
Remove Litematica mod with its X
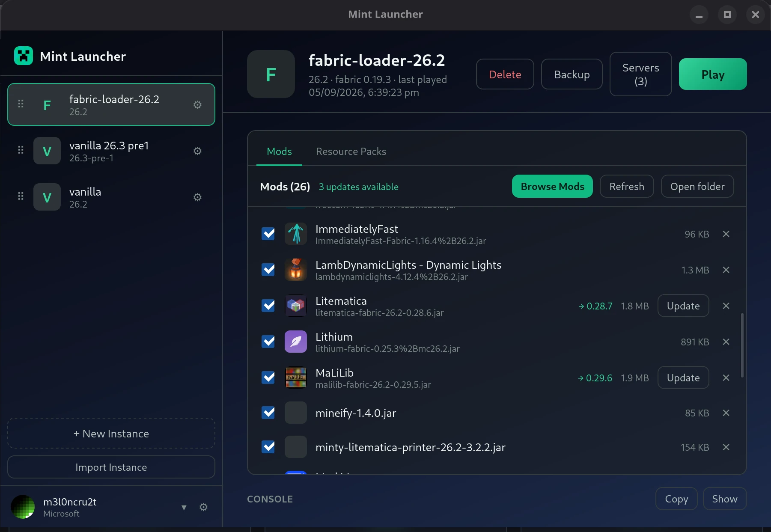726,306
